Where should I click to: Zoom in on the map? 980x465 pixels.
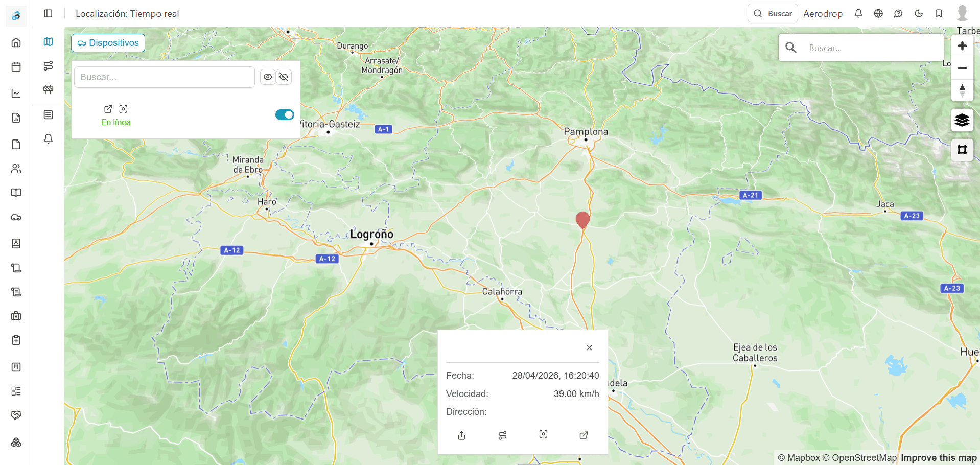(x=962, y=46)
